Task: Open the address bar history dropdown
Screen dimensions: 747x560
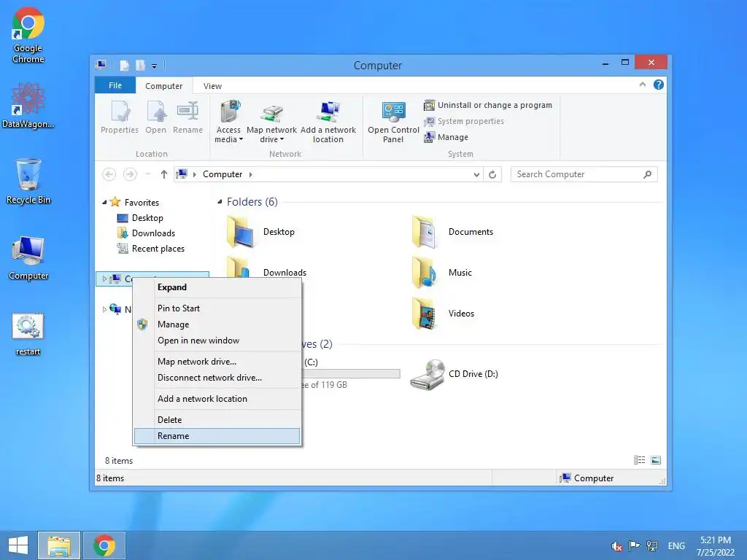Action: pos(476,175)
